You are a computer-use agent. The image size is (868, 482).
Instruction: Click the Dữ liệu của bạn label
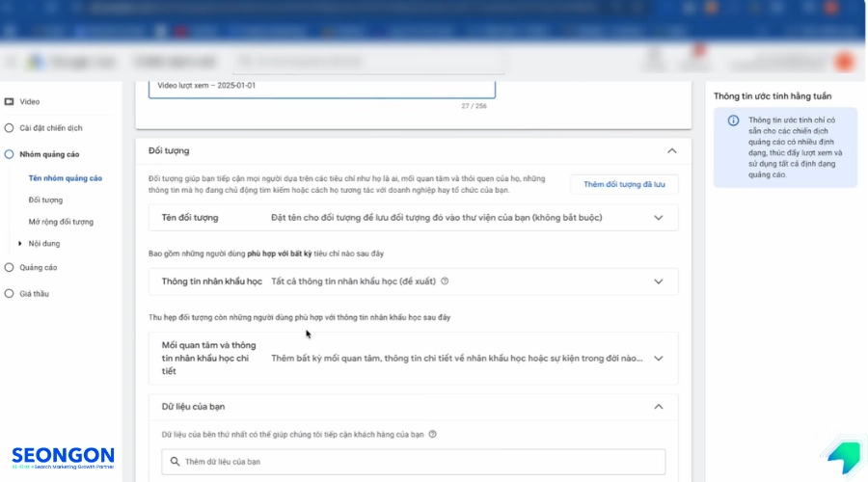point(193,407)
